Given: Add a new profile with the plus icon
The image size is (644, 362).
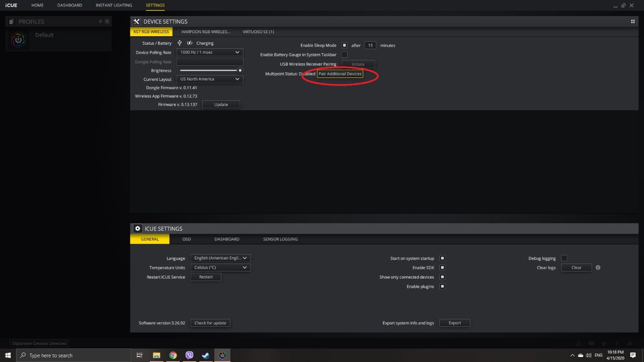Looking at the screenshot, I should 100,21.
